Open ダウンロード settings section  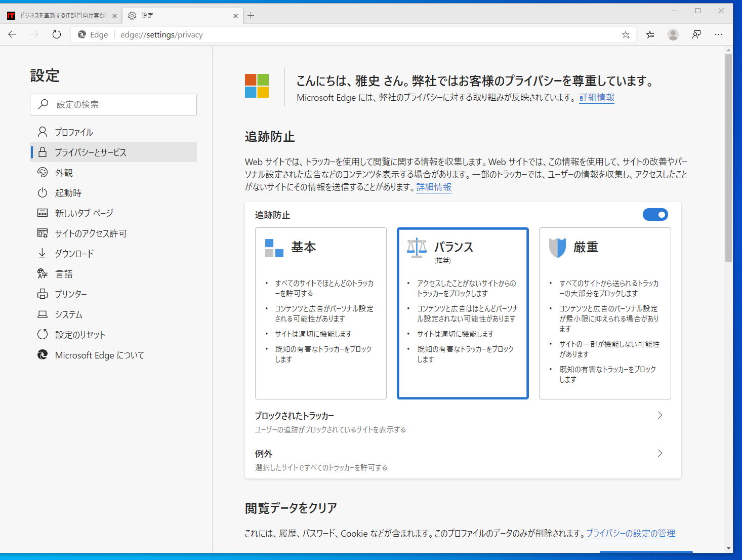[113, 254]
